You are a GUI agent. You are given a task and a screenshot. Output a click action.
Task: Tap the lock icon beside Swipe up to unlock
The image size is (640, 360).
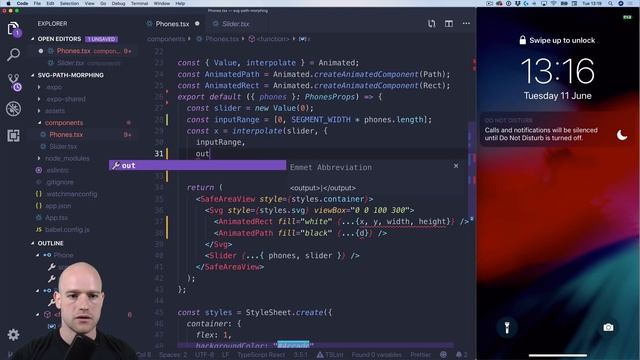pos(522,40)
